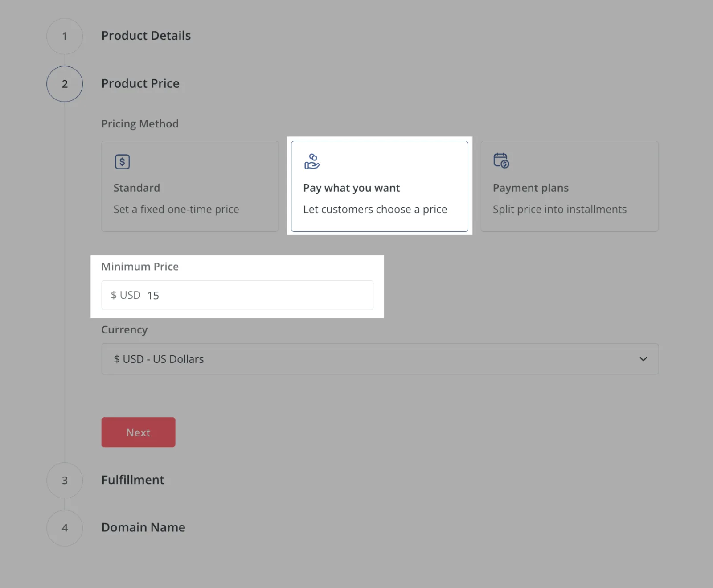
Task: Click the Pricing Method label
Action: (139, 123)
